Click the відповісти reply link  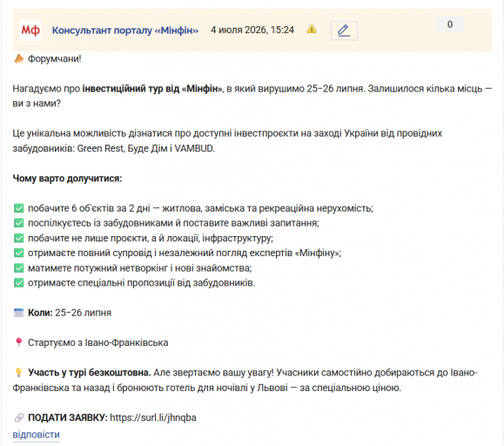tap(36, 435)
